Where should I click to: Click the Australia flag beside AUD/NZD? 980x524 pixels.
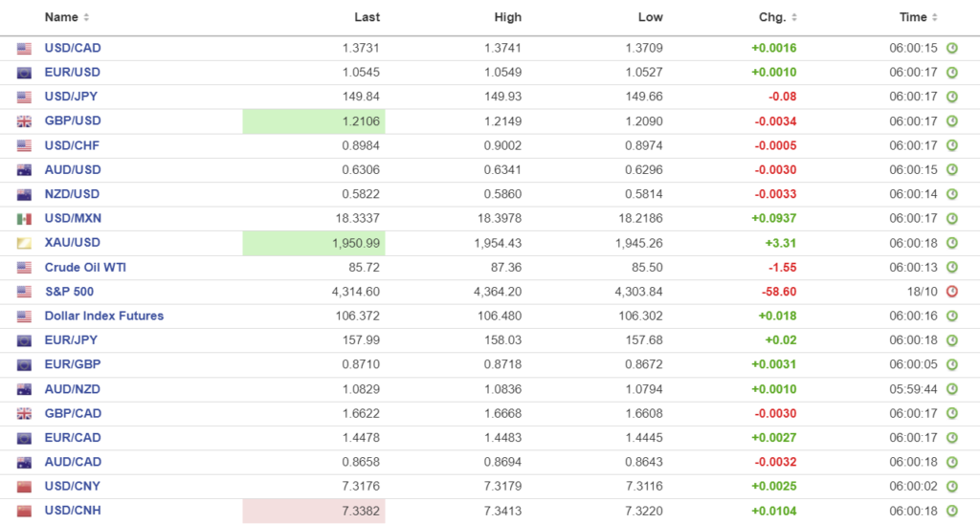pos(24,389)
